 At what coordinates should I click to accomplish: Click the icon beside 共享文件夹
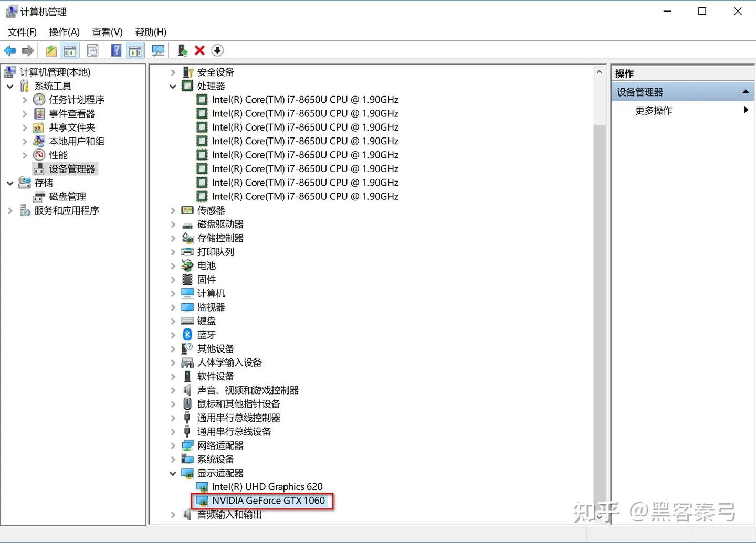tap(39, 127)
